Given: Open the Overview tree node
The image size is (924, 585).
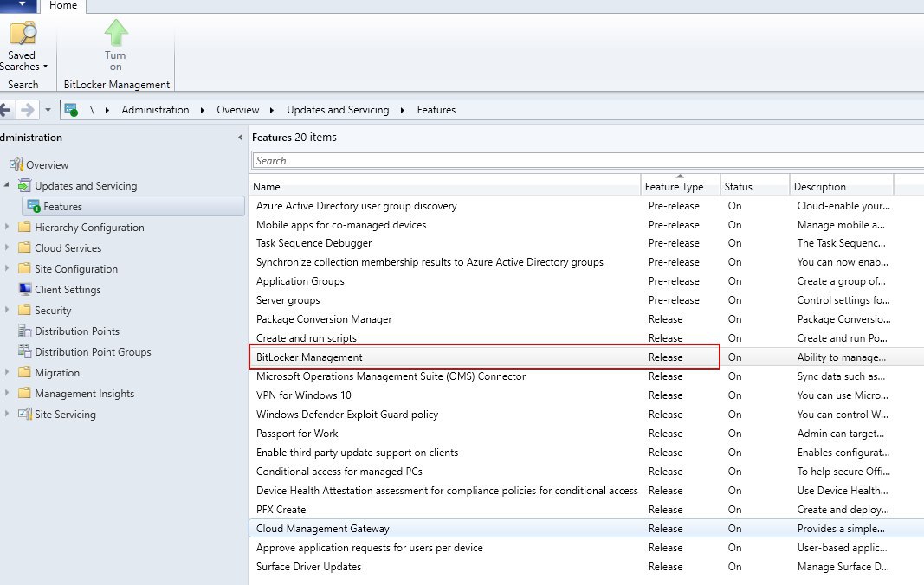Looking at the screenshot, I should 47,165.
